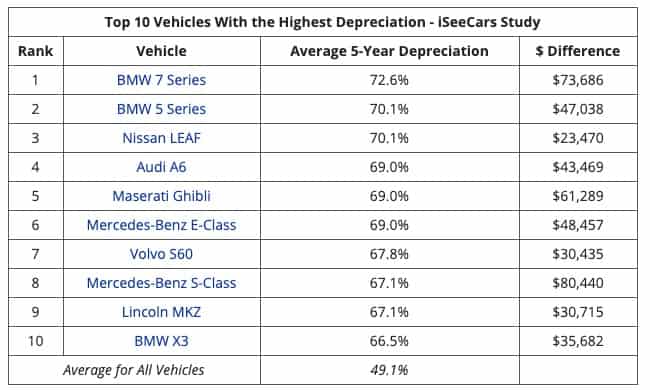Open the Audi A6 vehicle link
Image resolution: width=650 pixels, height=390 pixels.
pyautogui.click(x=161, y=167)
